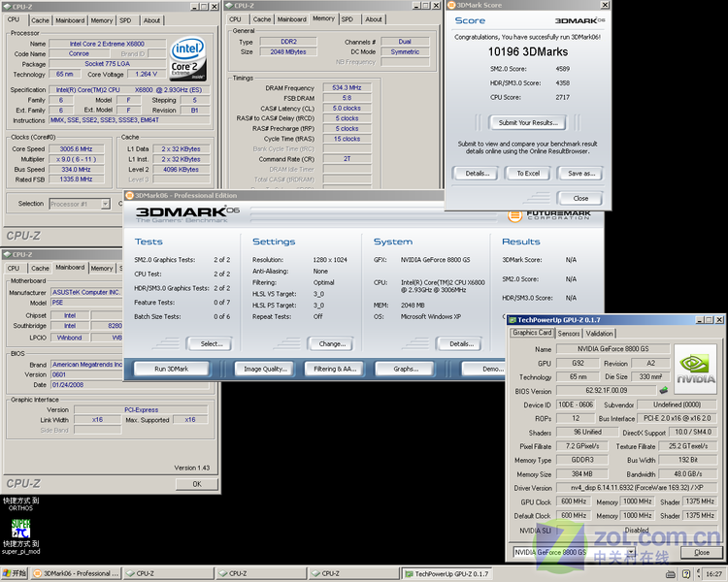Click DRAM Frequency value 534.3 MHz
Image resolution: width=728 pixels, height=582 pixels.
(x=347, y=87)
